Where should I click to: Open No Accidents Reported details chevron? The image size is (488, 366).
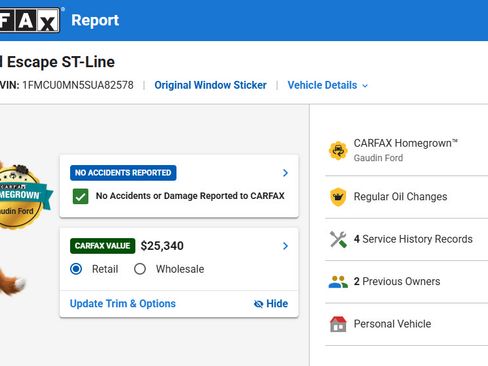pyautogui.click(x=285, y=173)
